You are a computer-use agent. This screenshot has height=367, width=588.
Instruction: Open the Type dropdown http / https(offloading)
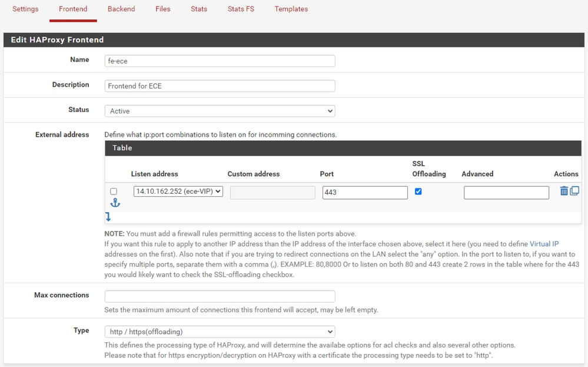click(220, 332)
